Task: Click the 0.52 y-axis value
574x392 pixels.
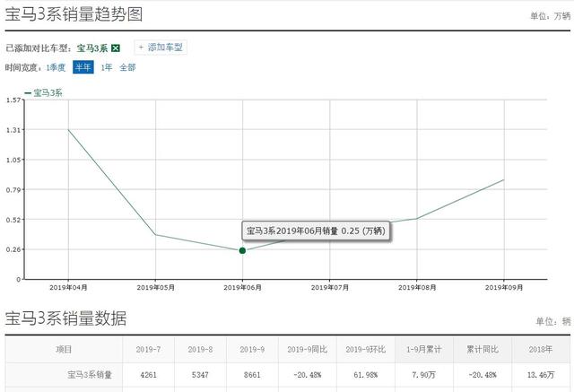Action: point(13,220)
